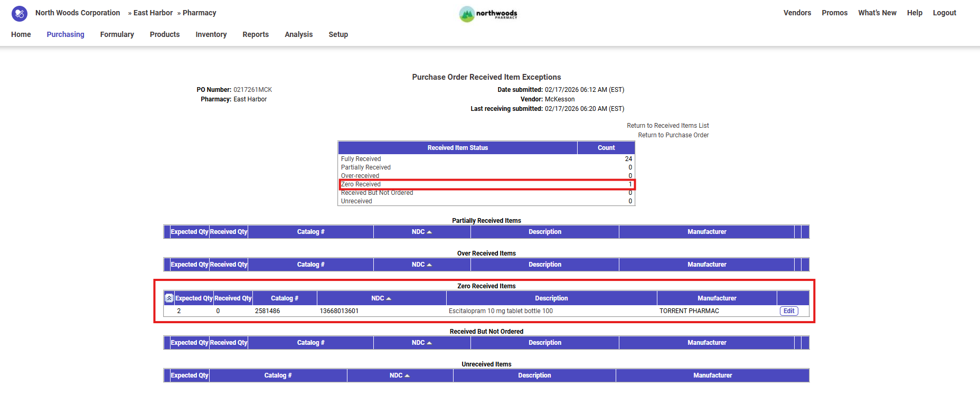The width and height of the screenshot is (980, 405).
Task: Go to the Reports menu
Action: [x=256, y=34]
